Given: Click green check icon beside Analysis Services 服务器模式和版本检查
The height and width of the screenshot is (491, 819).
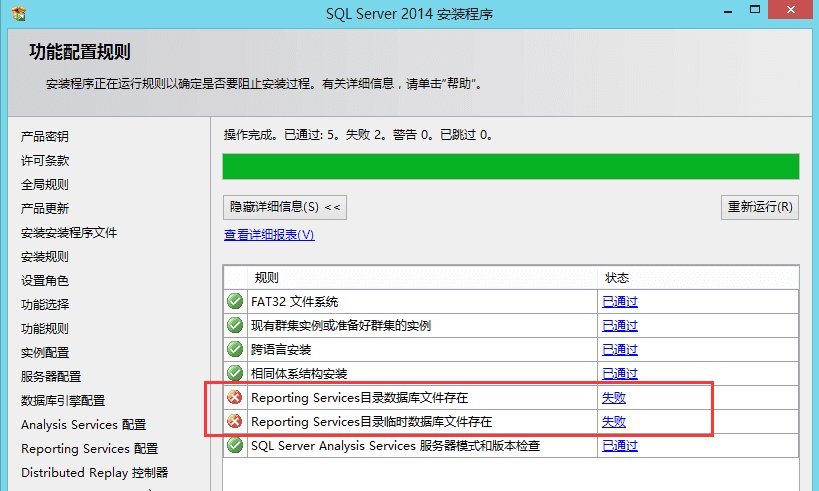Looking at the screenshot, I should (235, 445).
